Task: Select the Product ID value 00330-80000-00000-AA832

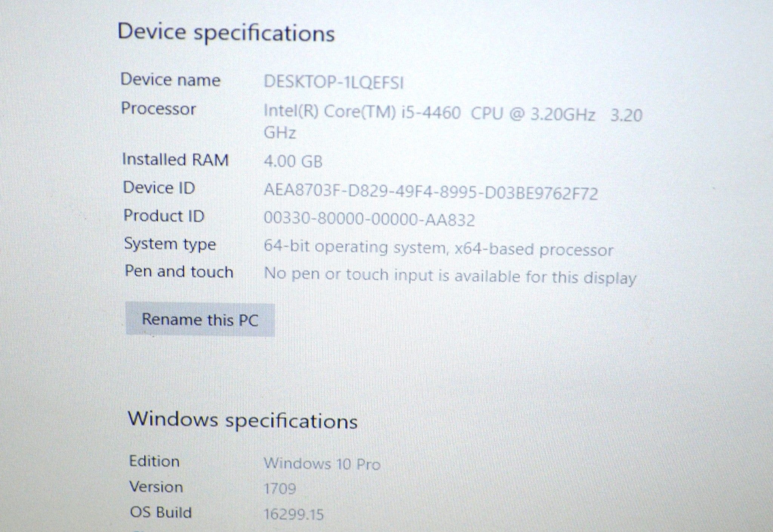Action: [369, 219]
